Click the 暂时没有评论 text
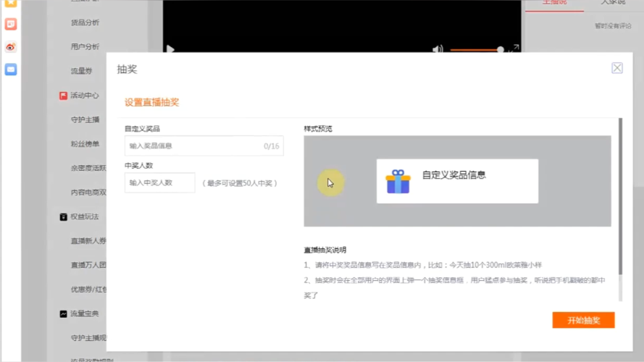This screenshot has width=644, height=362. pyautogui.click(x=613, y=26)
